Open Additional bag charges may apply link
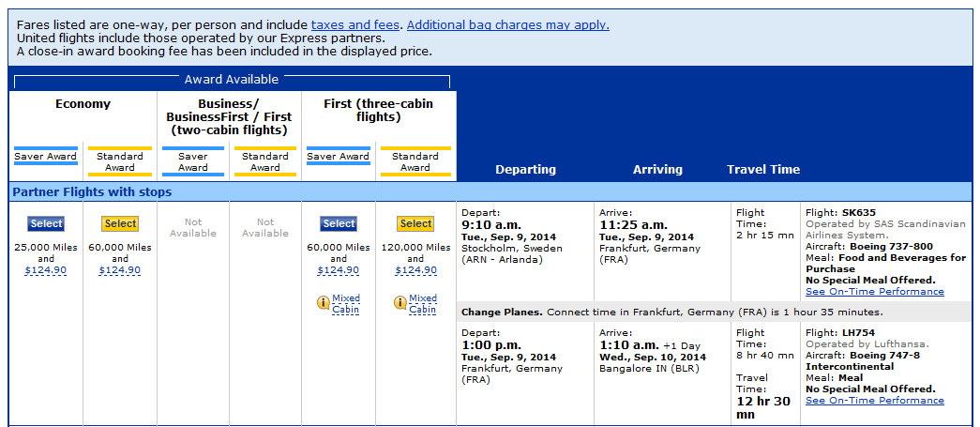This screenshot has width=980, height=427. (507, 25)
